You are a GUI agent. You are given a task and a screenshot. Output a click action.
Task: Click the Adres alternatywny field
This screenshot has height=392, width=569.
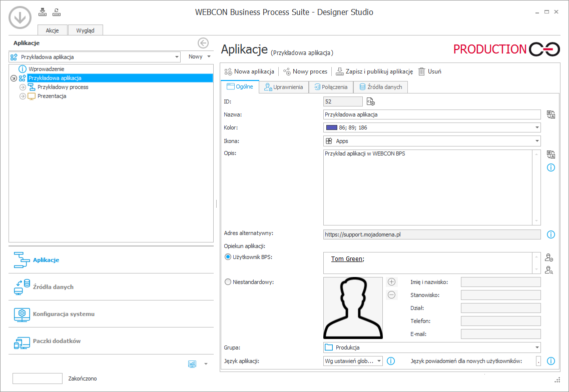point(432,234)
